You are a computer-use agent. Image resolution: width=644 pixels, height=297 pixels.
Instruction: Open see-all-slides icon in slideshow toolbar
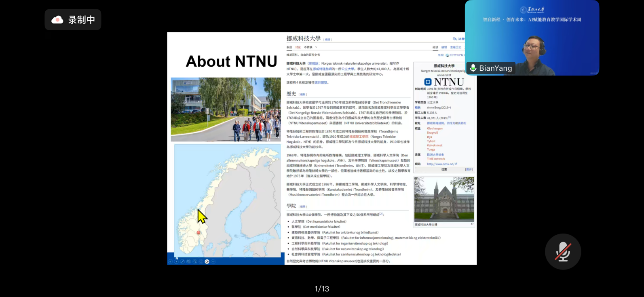(x=188, y=261)
